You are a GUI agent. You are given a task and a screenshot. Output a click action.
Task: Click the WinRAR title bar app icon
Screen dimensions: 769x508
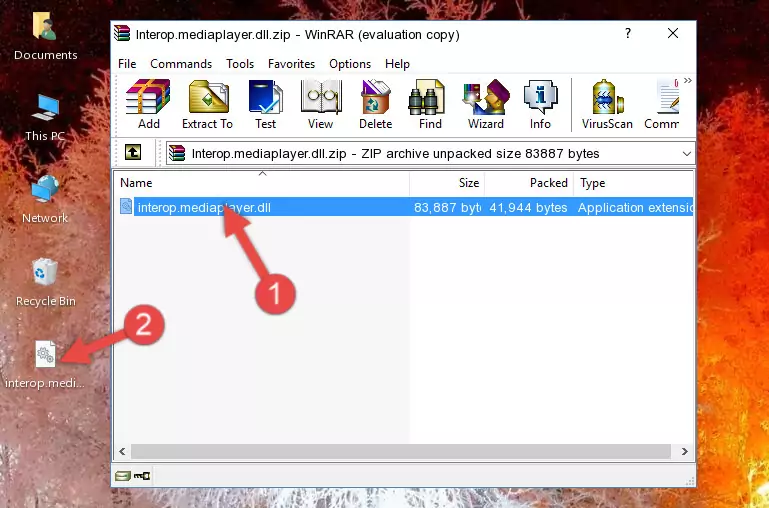(x=122, y=33)
